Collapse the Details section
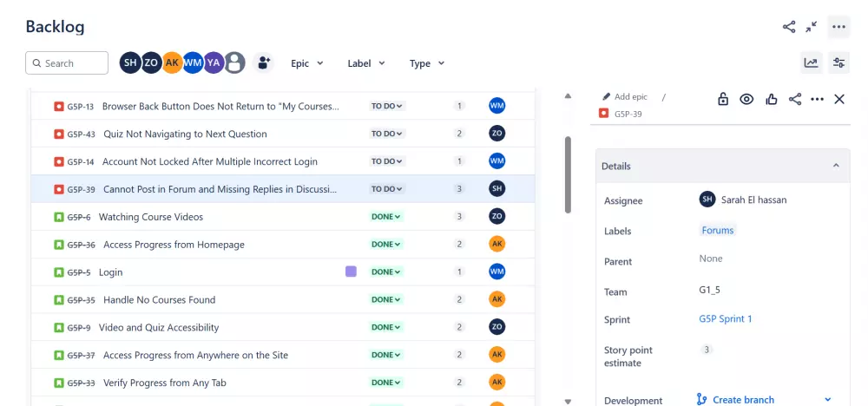This screenshot has width=868, height=406. pos(836,166)
